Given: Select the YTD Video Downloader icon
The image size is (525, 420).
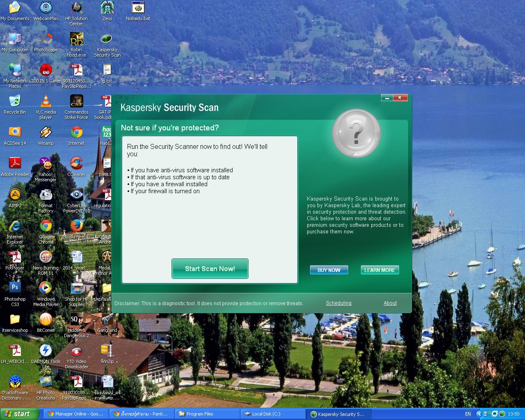Looking at the screenshot, I should pos(76,356).
